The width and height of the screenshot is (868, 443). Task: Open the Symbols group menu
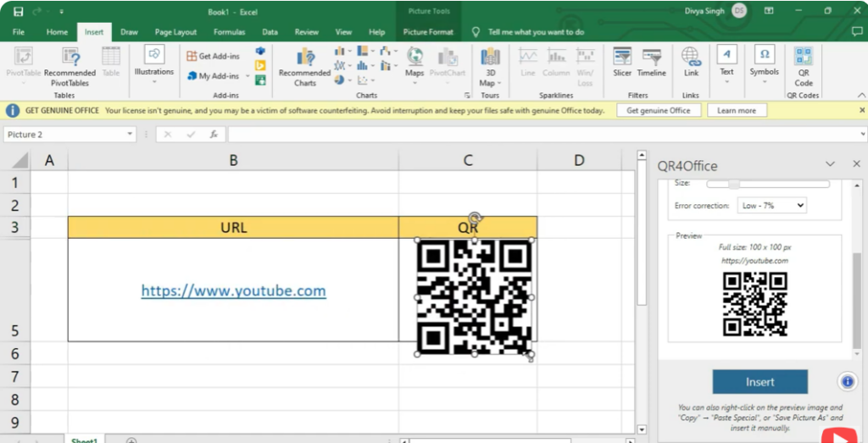(765, 65)
